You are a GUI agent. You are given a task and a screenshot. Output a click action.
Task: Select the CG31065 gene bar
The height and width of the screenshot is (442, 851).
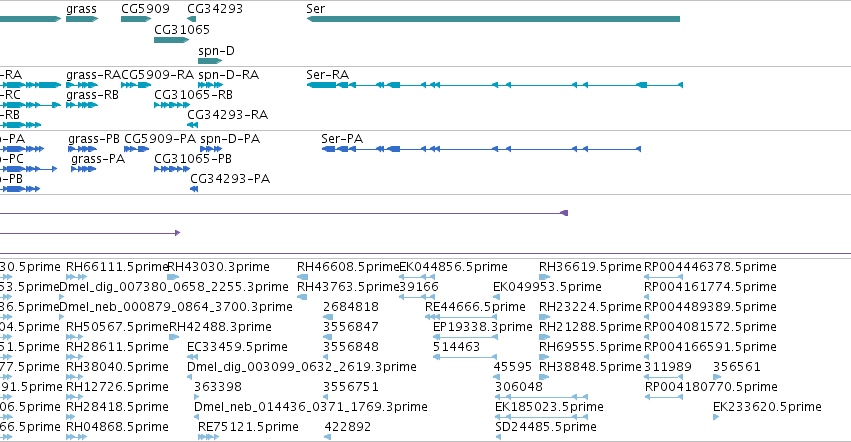172,40
